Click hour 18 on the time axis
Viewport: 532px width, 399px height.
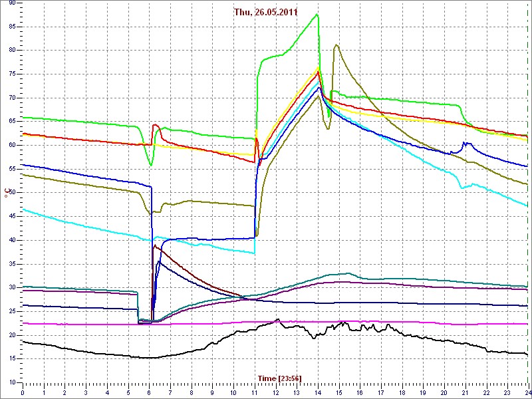click(x=402, y=393)
